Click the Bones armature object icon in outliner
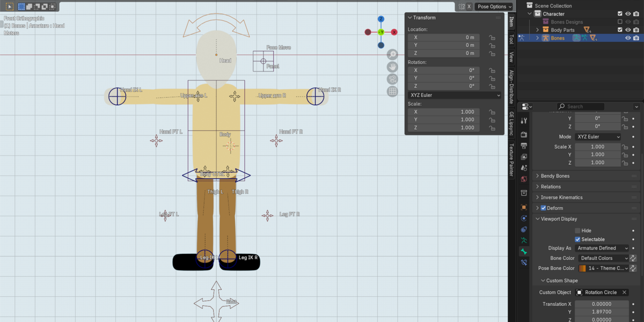This screenshot has width=644, height=322. coord(545,38)
